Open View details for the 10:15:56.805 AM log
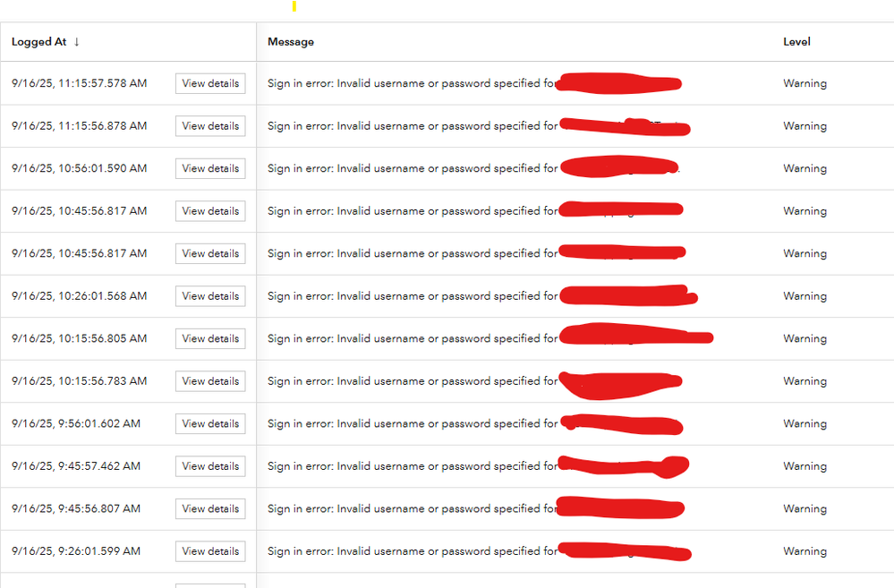This screenshot has height=588, width=894. 210,339
